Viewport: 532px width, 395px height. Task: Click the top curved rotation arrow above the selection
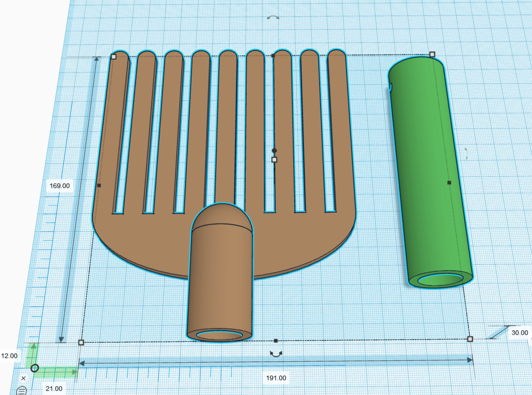pyautogui.click(x=273, y=17)
